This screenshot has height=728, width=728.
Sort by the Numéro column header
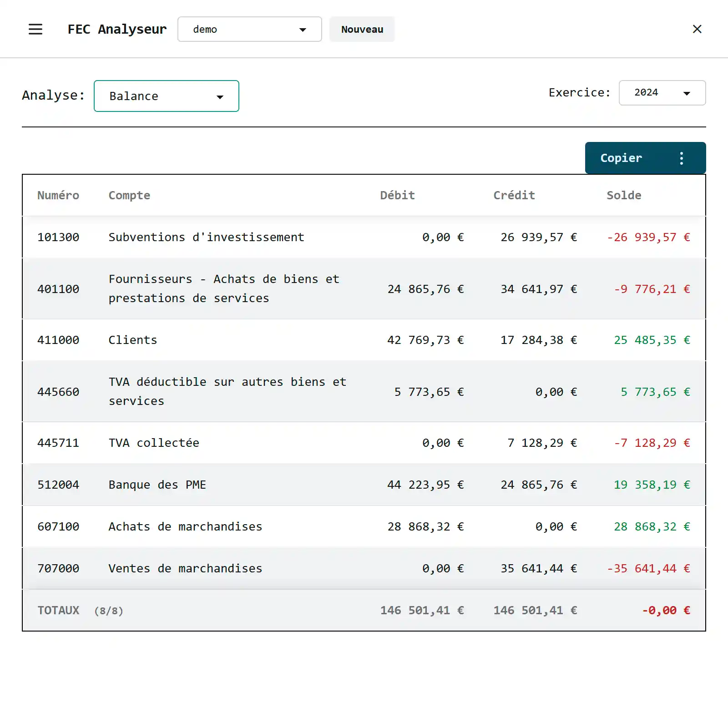coord(58,195)
